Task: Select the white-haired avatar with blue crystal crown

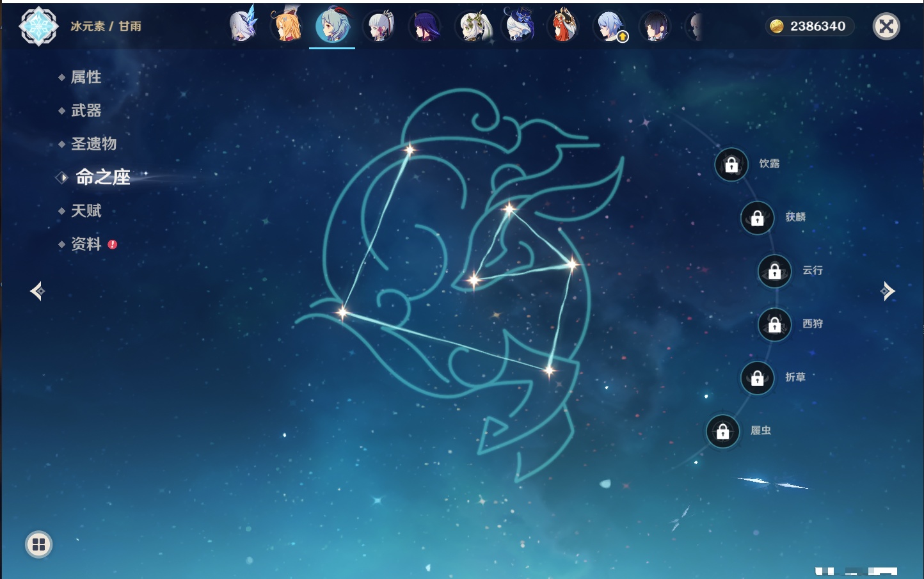Action: tap(243, 26)
